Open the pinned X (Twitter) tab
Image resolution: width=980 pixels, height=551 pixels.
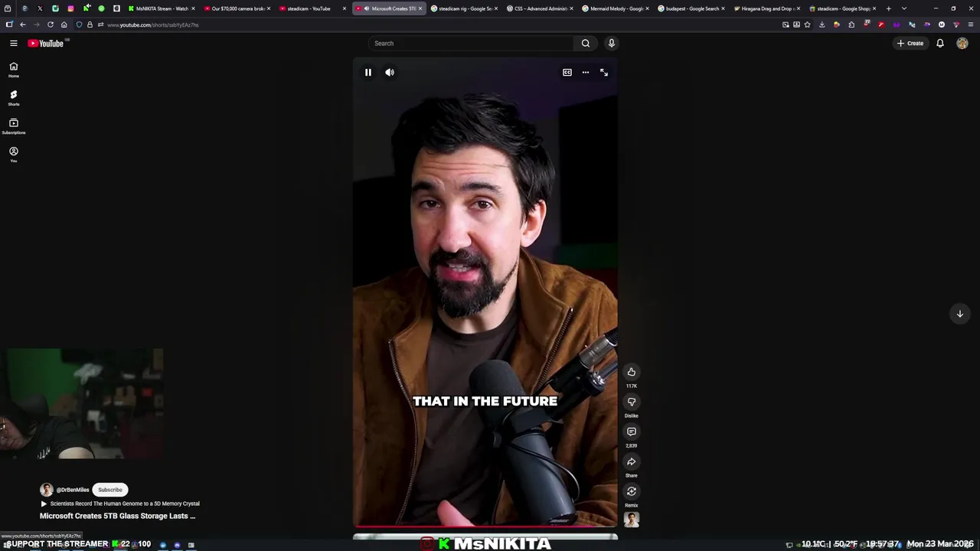pyautogui.click(x=40, y=8)
